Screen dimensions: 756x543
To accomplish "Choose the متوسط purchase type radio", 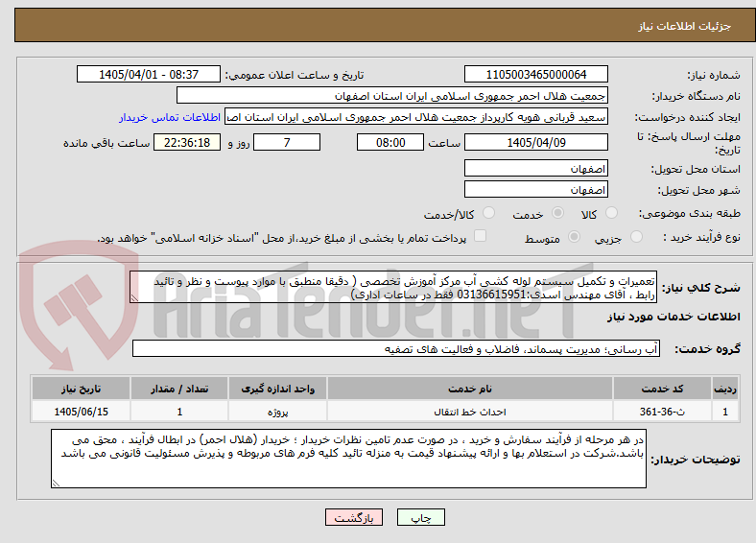I will [x=575, y=236].
